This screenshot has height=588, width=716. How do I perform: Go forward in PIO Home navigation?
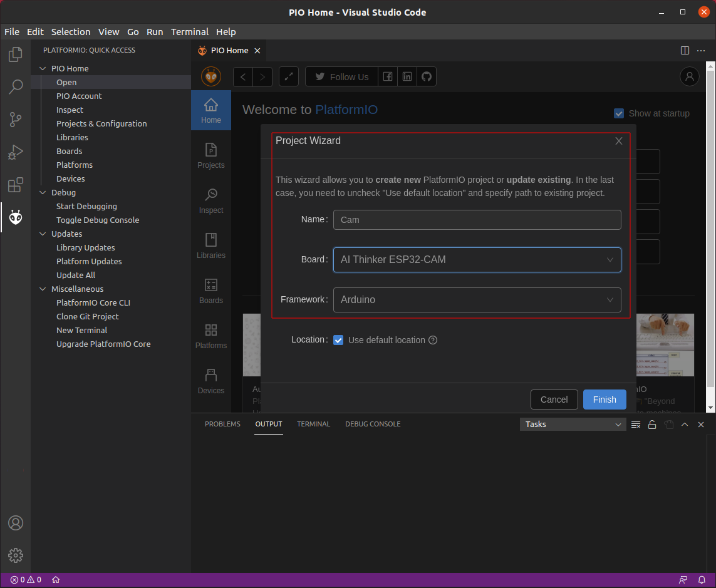pos(262,76)
